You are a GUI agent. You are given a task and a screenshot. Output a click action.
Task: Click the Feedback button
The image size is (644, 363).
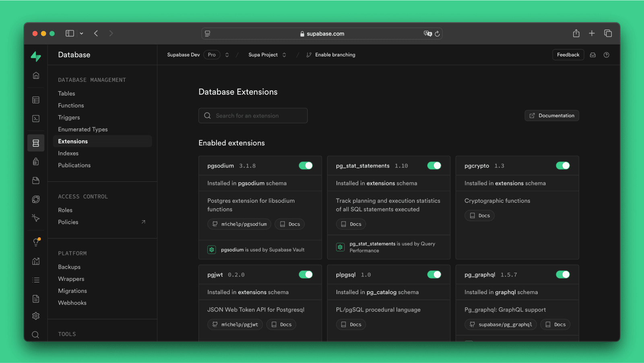(x=568, y=55)
